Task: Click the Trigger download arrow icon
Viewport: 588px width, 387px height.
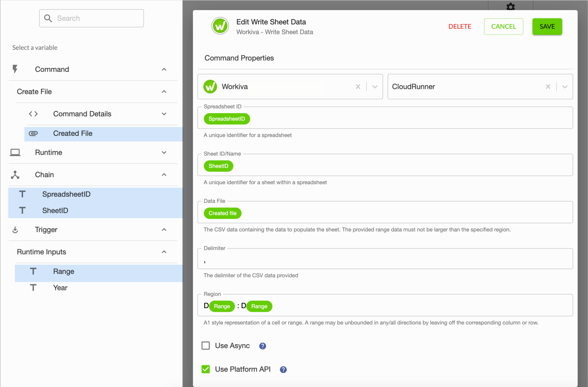Action: [15, 230]
